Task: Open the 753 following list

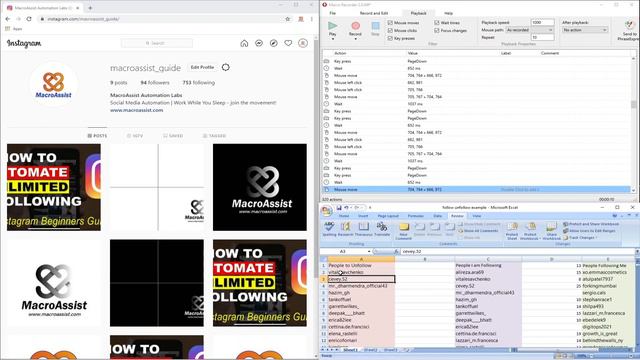Action: click(198, 82)
